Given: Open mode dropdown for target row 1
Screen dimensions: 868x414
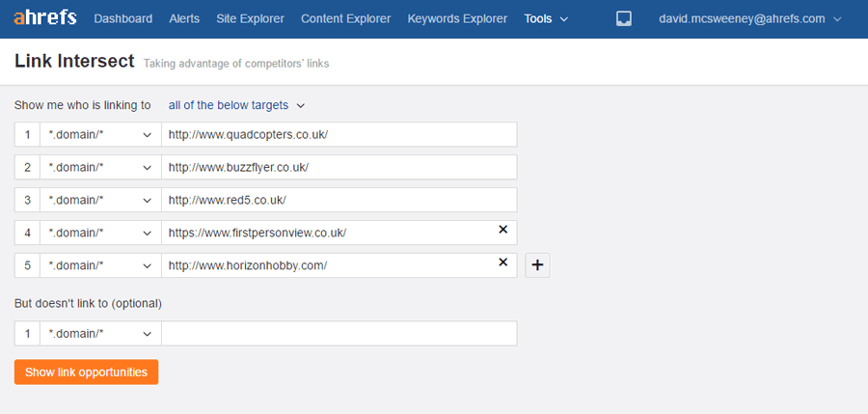Looking at the screenshot, I should tap(100, 135).
